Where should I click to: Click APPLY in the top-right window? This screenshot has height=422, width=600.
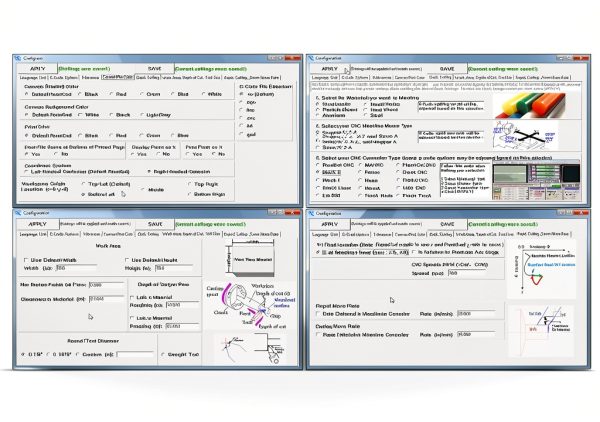pyautogui.click(x=330, y=69)
